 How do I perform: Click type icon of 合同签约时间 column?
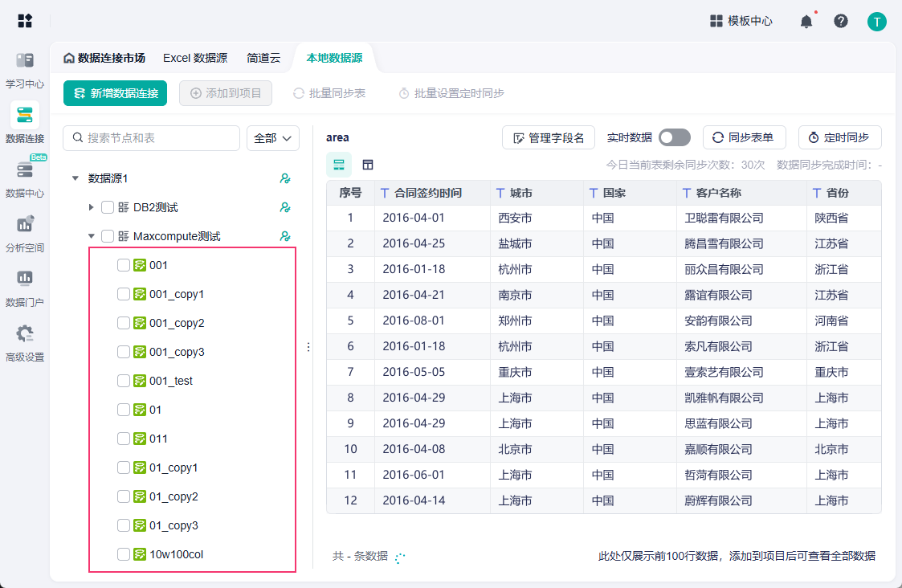tap(385, 194)
